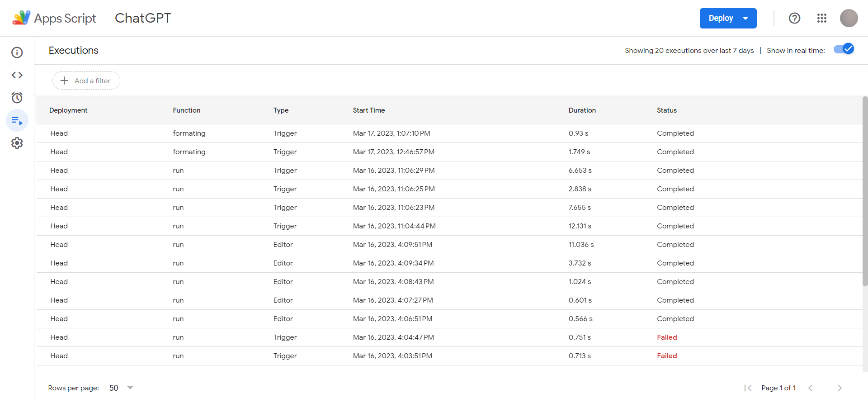Open the project Overview info icon

pos(17,52)
